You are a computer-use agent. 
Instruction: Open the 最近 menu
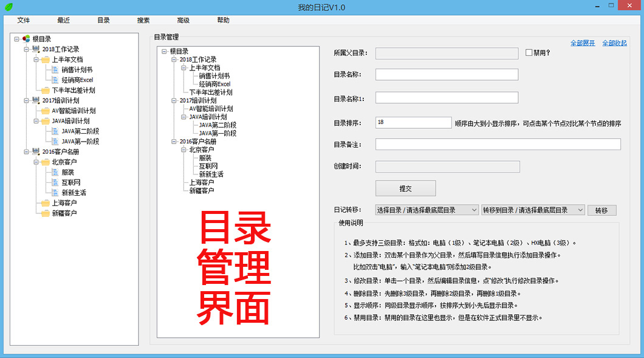click(x=63, y=20)
